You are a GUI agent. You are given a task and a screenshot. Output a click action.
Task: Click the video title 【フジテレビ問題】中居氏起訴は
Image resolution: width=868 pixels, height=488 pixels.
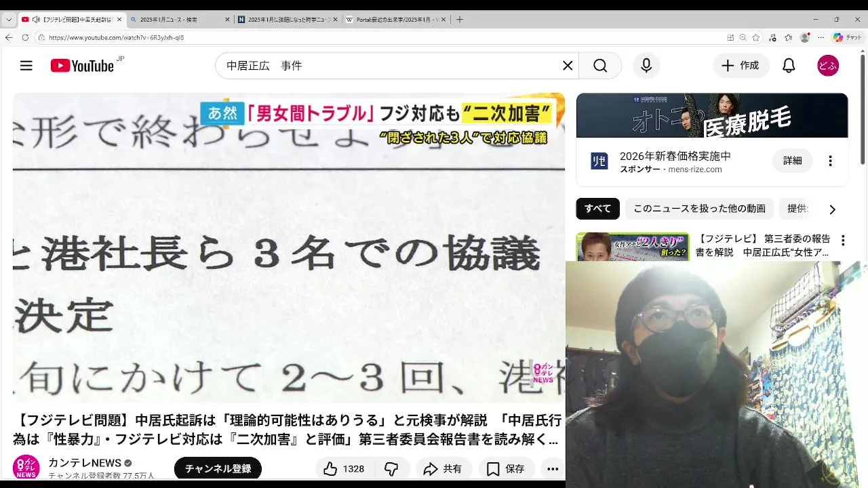288,430
